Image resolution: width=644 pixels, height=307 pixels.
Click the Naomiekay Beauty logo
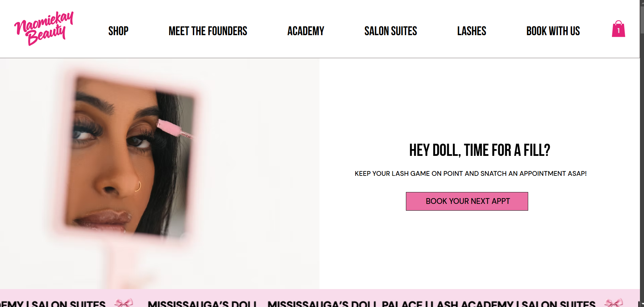pyautogui.click(x=44, y=29)
